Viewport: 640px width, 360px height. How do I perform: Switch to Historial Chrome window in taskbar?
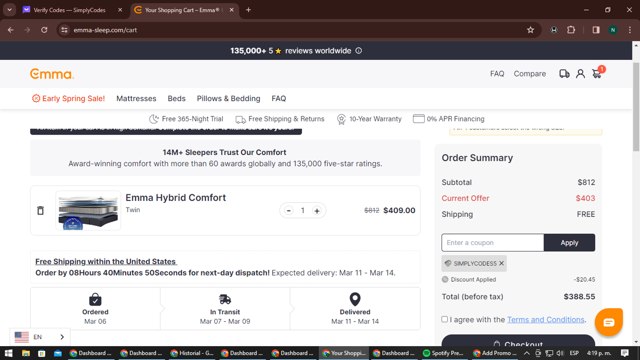(x=192, y=353)
